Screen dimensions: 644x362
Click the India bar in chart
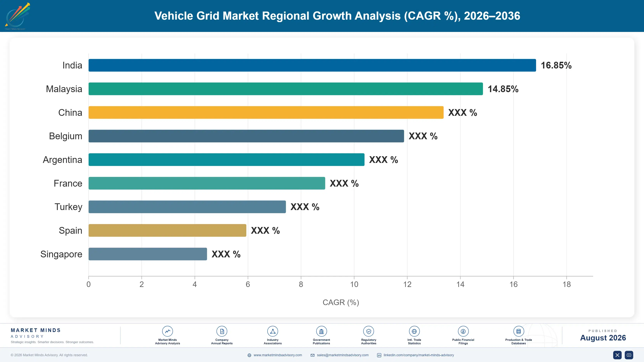312,65
